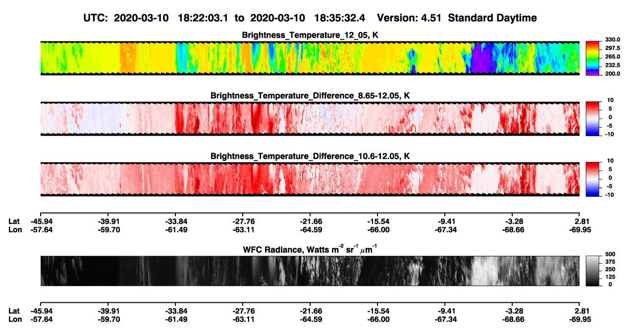The width and height of the screenshot is (644, 330).
Task: Click the 250 label on the grayscale colorbar
Action: point(610,269)
